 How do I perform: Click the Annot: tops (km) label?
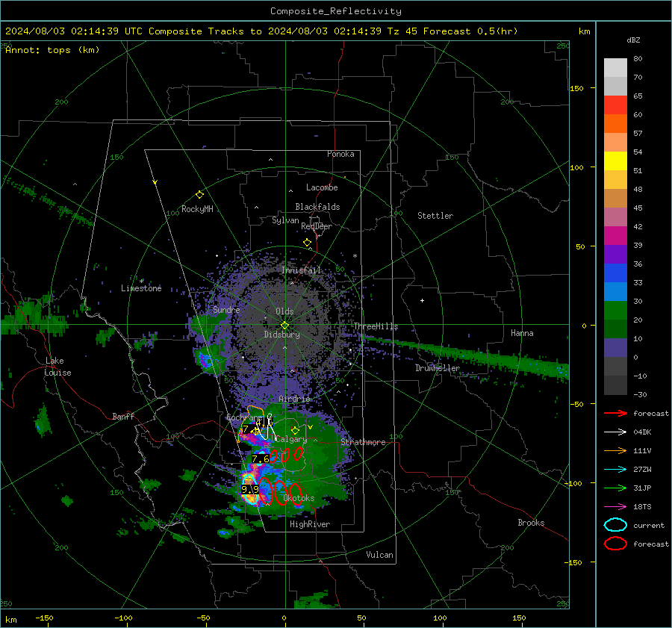coord(52,50)
